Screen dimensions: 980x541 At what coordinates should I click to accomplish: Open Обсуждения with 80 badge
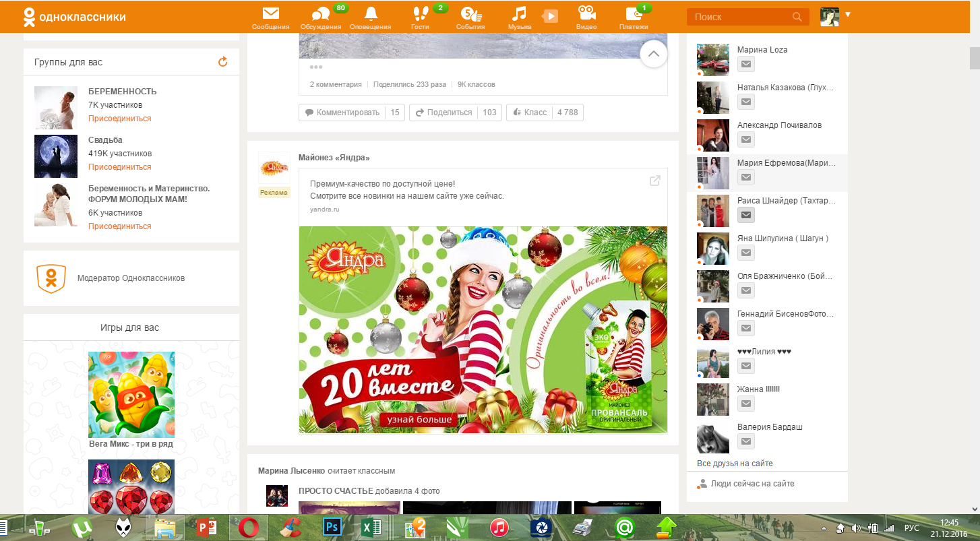pos(321,18)
